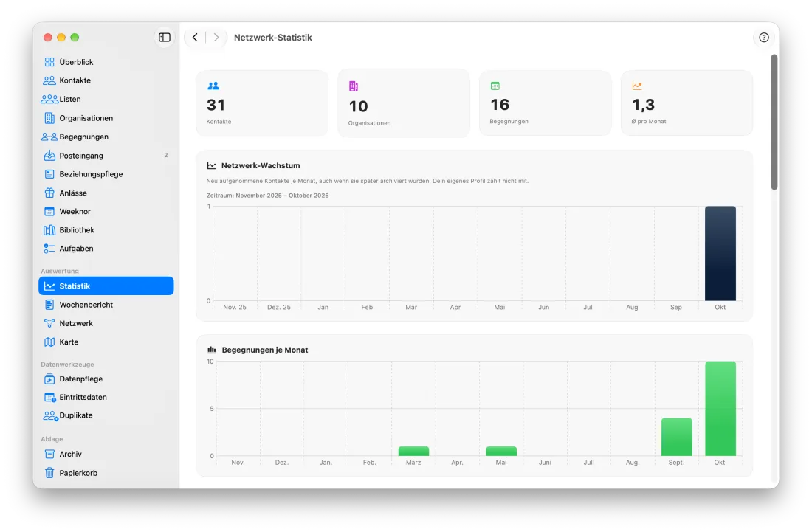
Task: Open the Anlässe gift icon
Action: click(x=49, y=193)
